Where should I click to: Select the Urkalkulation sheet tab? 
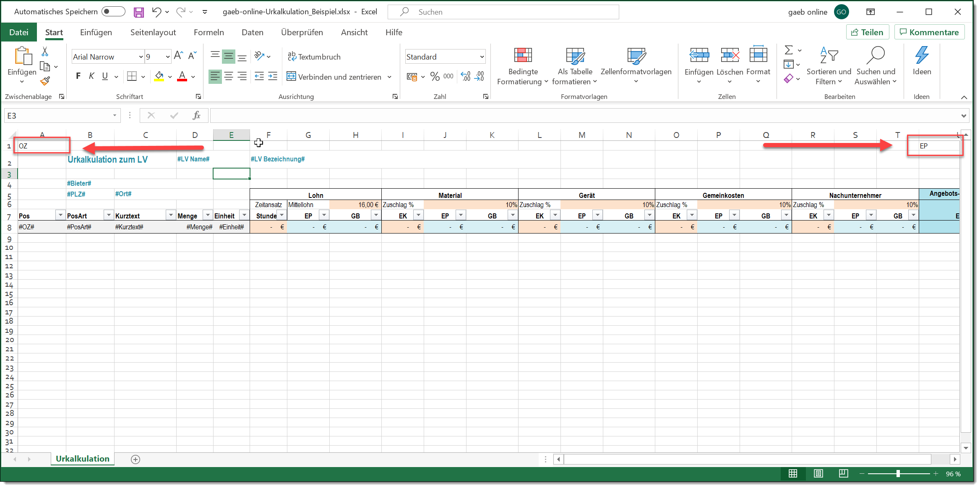[83, 459]
